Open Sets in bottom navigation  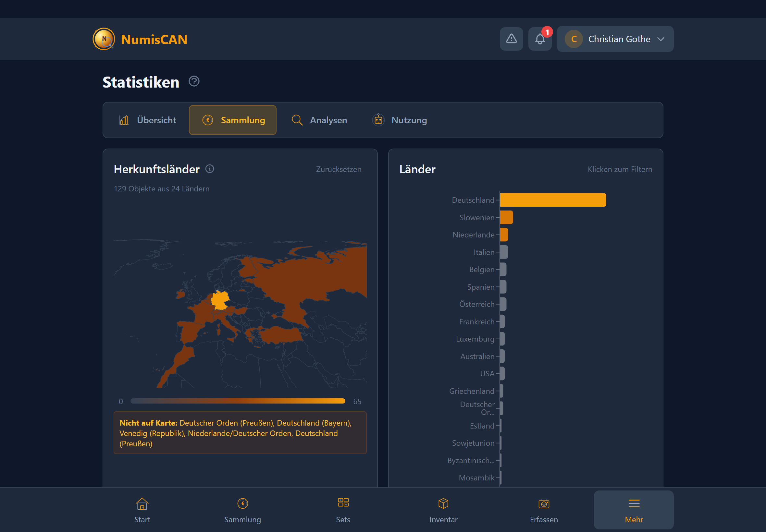tap(343, 509)
